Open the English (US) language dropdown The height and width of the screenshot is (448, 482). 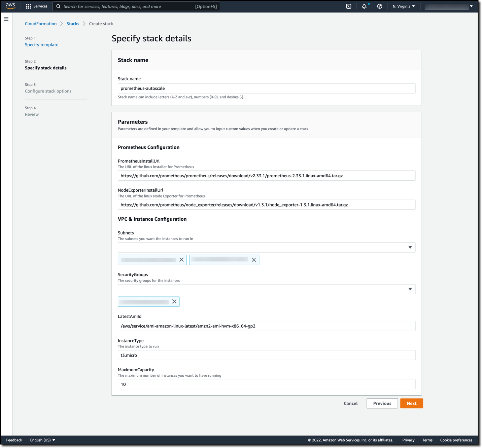click(42, 440)
